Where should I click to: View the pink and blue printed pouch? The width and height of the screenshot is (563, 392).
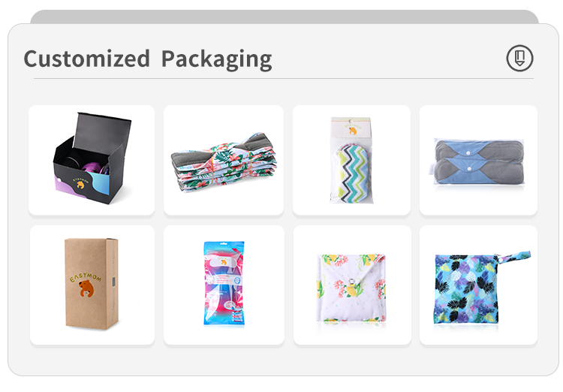pyautogui.click(x=224, y=285)
